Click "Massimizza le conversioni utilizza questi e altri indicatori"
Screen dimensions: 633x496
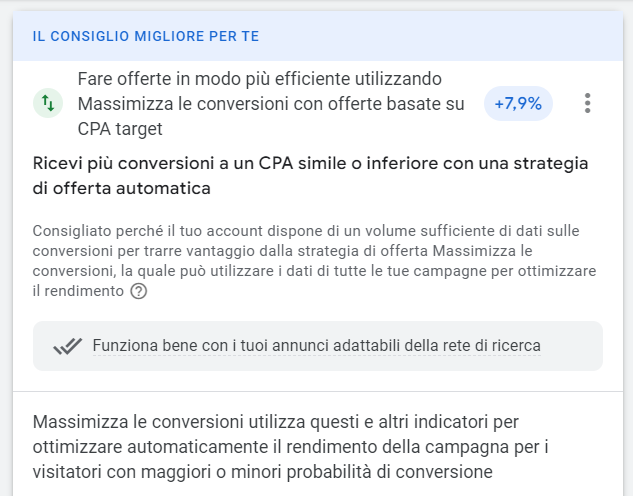pyautogui.click(x=275, y=421)
